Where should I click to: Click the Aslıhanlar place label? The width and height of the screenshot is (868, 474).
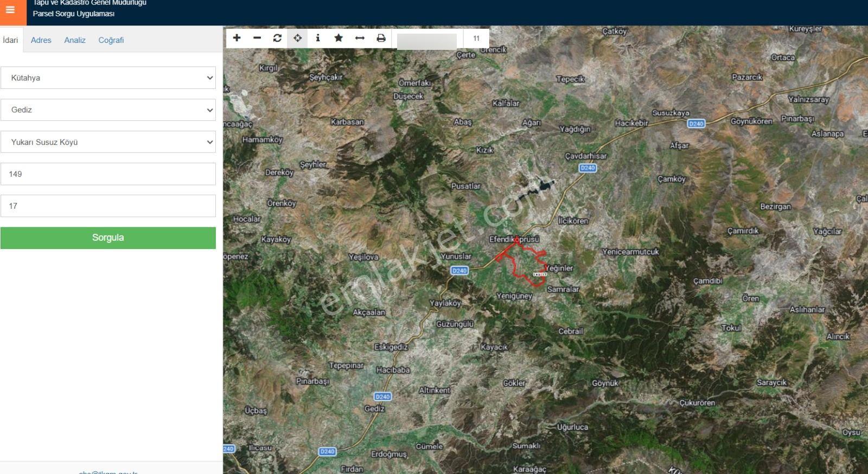tap(807, 310)
